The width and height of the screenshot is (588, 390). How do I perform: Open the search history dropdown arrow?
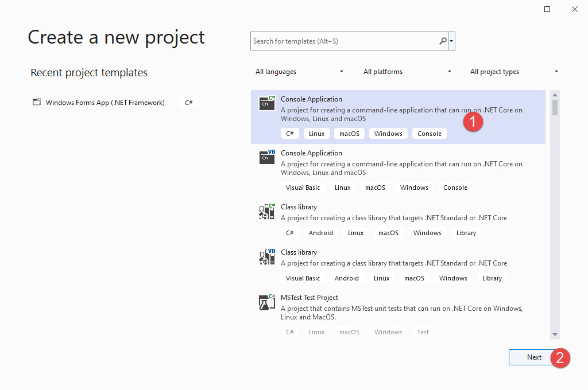click(x=451, y=41)
